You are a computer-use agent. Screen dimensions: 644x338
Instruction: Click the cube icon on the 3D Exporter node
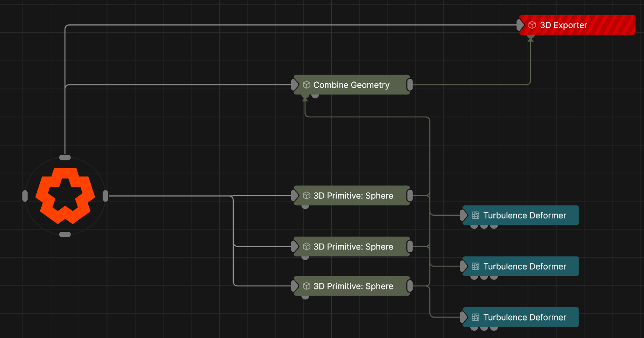[x=532, y=25]
